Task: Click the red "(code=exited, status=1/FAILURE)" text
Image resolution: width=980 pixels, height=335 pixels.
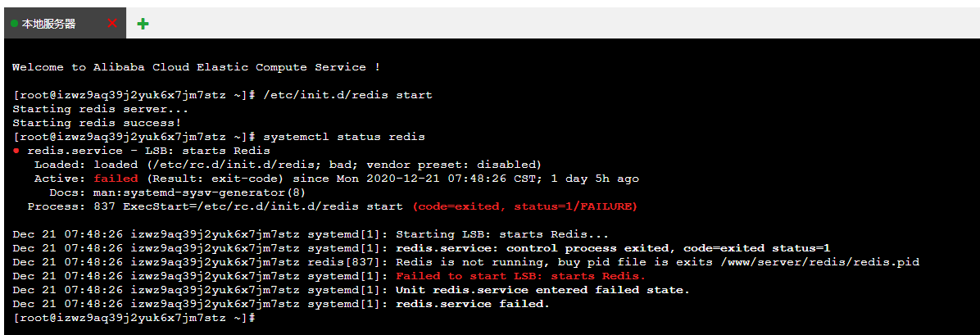Action: point(524,206)
